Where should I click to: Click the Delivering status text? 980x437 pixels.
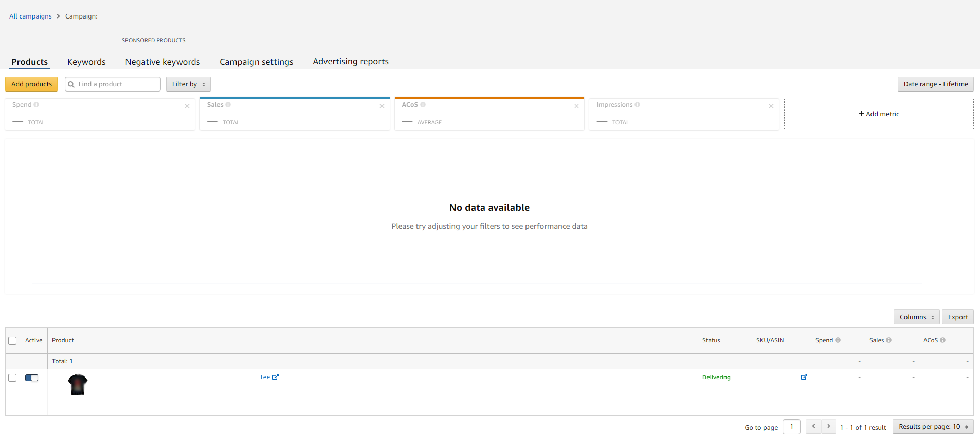click(x=716, y=377)
